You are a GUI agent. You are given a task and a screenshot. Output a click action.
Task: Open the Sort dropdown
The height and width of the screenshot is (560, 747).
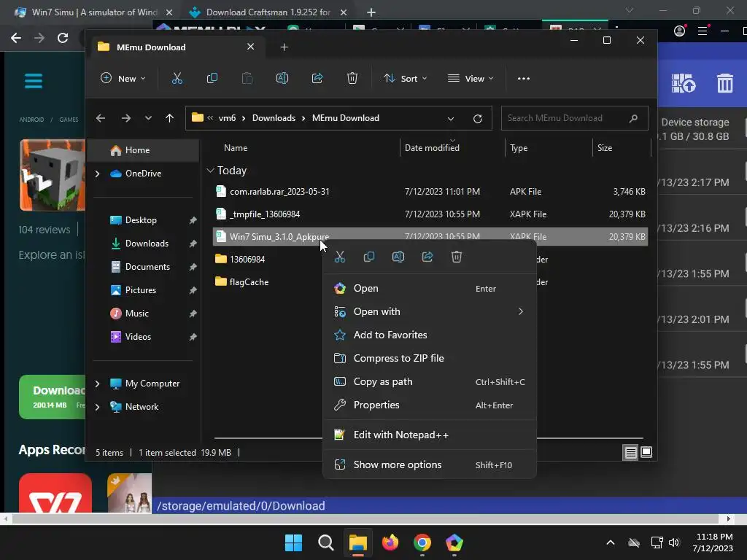(405, 79)
